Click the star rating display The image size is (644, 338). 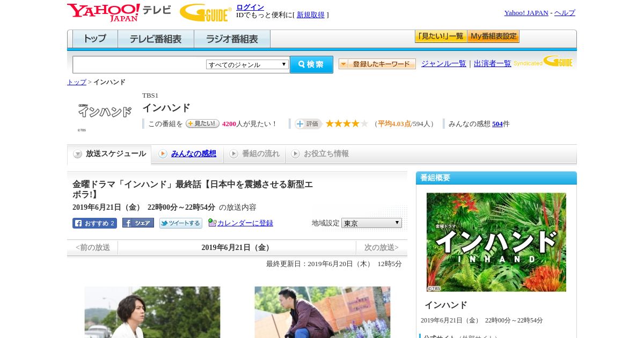(x=347, y=123)
